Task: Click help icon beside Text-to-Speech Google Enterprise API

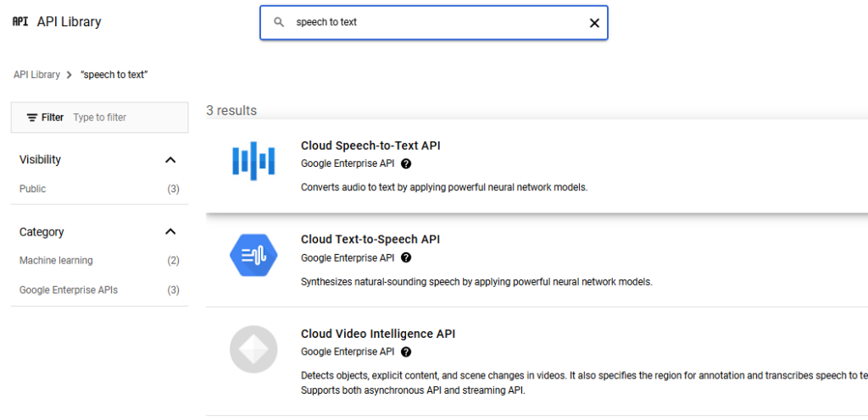Action: (x=406, y=258)
